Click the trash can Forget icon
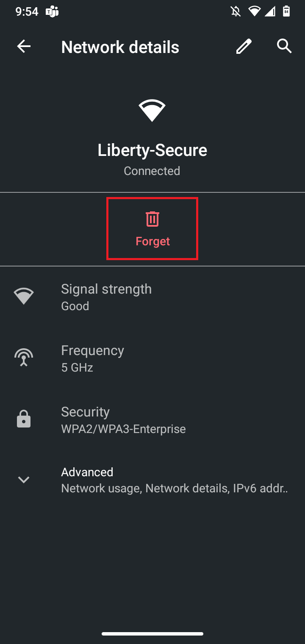The height and width of the screenshot is (644, 305). pyautogui.click(x=152, y=219)
